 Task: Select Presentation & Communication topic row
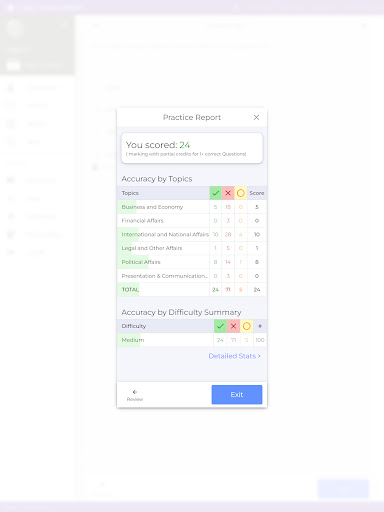click(x=192, y=276)
